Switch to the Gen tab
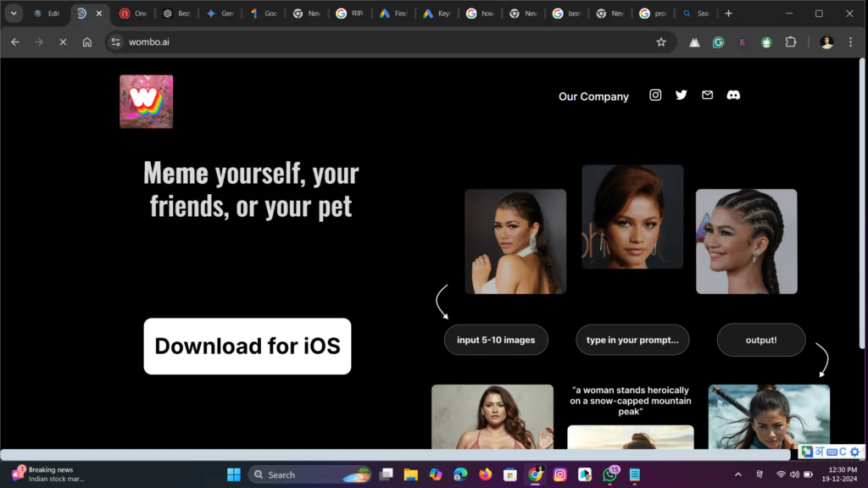The height and width of the screenshot is (488, 868). pos(220,14)
